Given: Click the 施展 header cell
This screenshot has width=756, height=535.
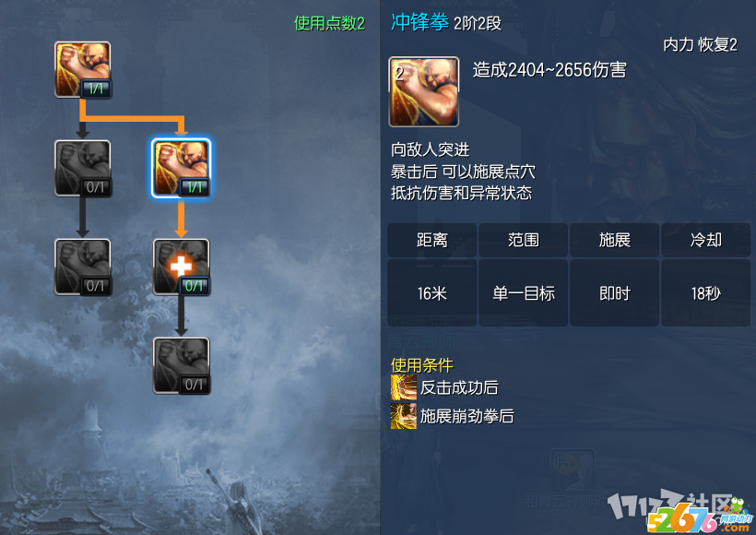Looking at the screenshot, I should click(614, 240).
